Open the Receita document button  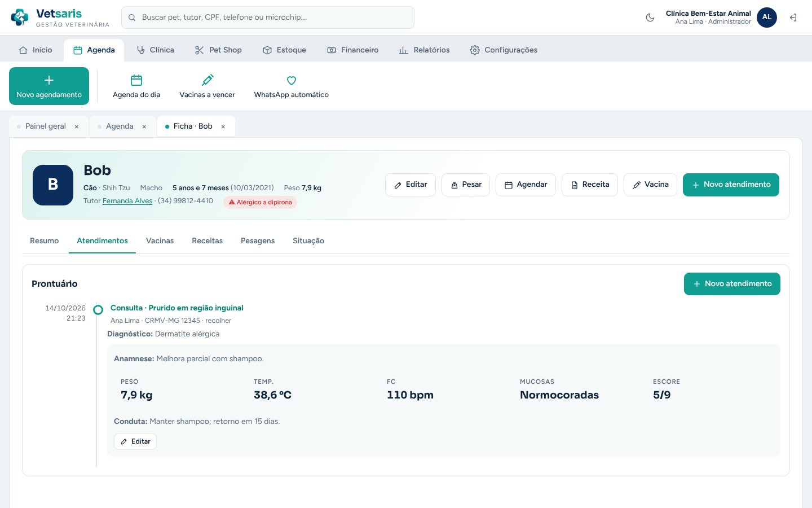[x=590, y=185]
